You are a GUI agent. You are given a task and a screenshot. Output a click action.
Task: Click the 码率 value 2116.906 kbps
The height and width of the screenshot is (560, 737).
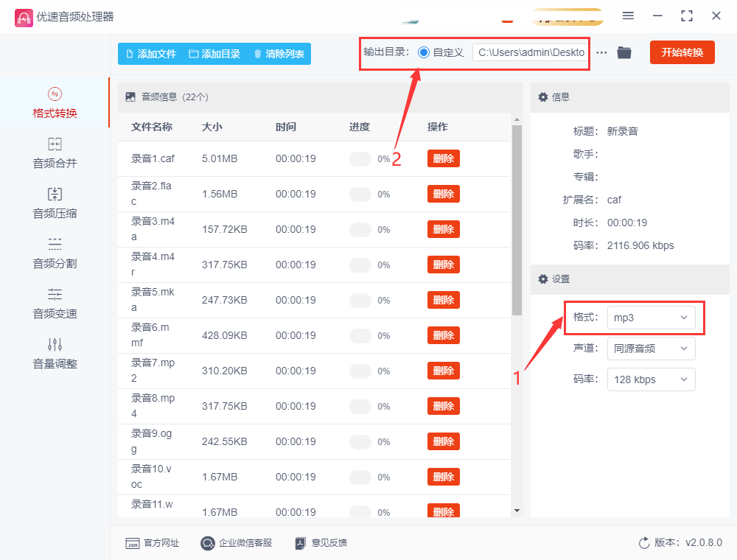pyautogui.click(x=640, y=245)
